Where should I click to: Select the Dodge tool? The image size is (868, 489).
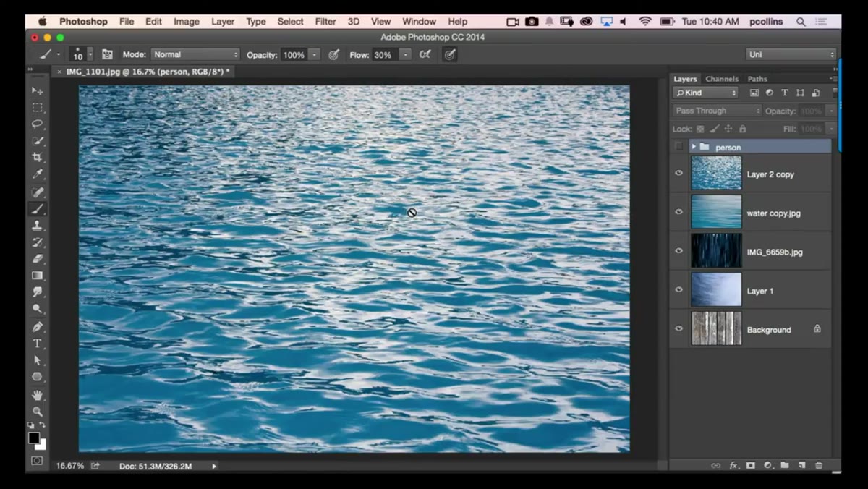click(37, 309)
